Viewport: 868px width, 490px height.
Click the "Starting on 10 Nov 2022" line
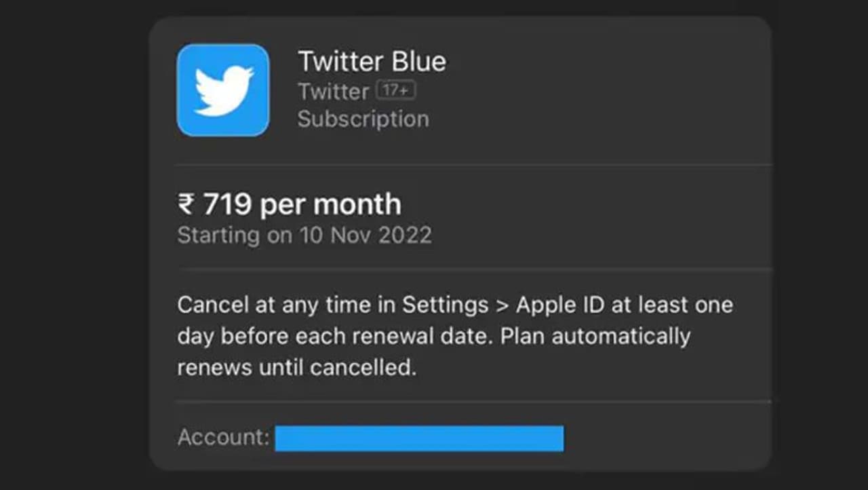[304, 235]
